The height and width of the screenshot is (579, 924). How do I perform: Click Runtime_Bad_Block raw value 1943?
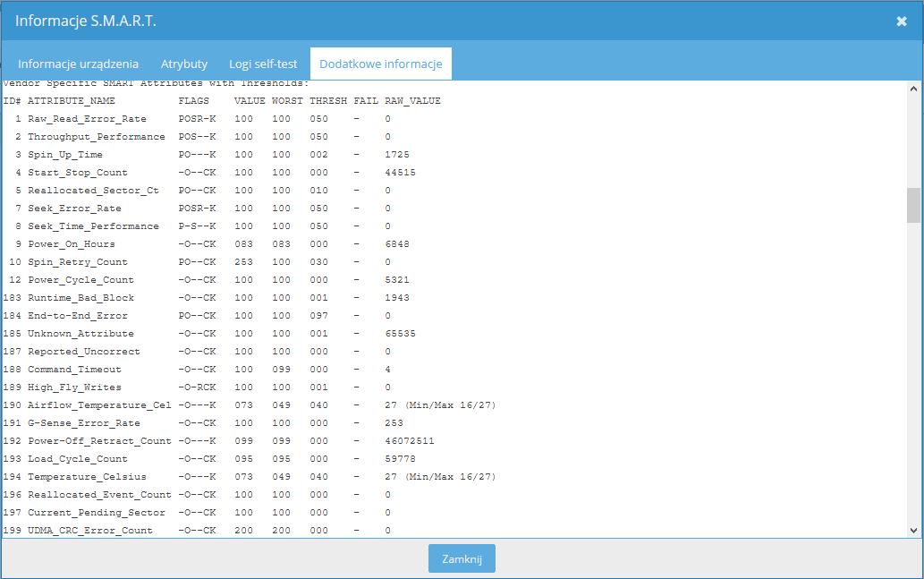(397, 298)
